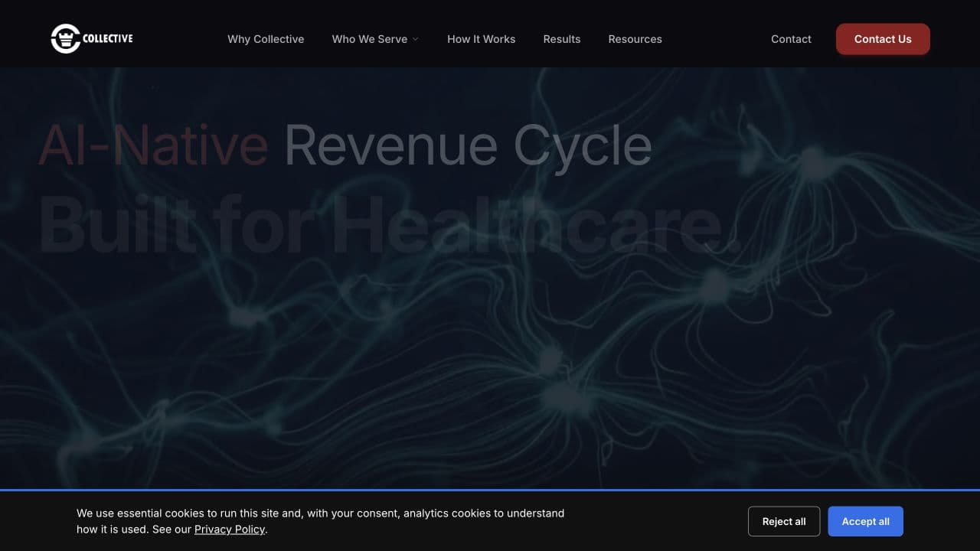Open the Why Collective page
Viewport: 980px width, 551px height.
[x=266, y=39]
